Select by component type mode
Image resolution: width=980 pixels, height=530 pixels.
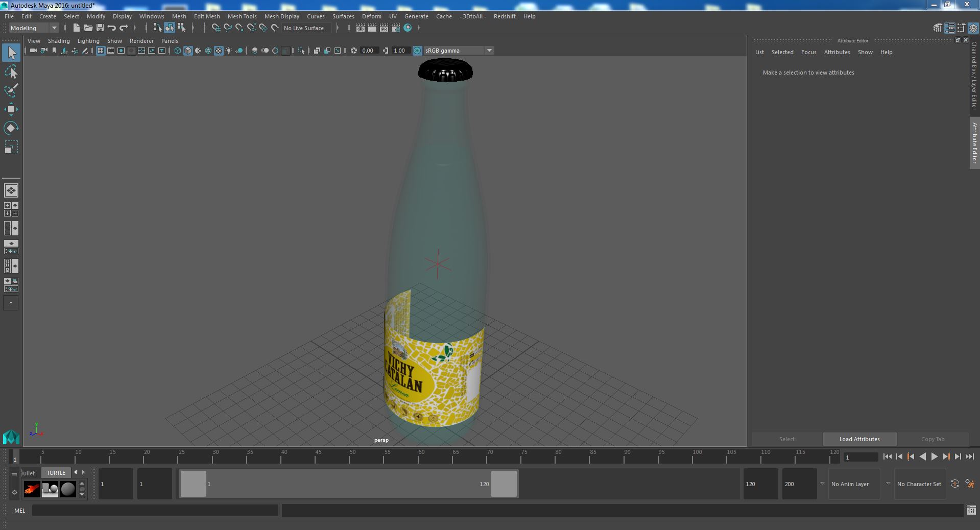pos(181,28)
